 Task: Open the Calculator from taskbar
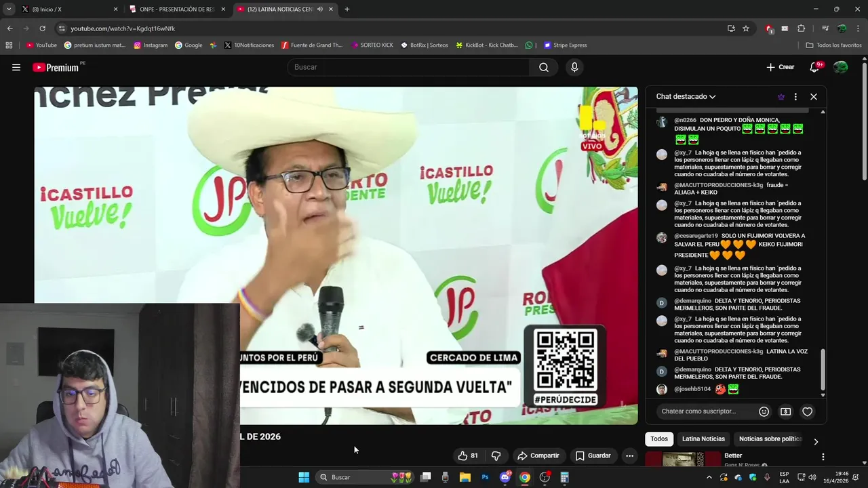point(564,477)
